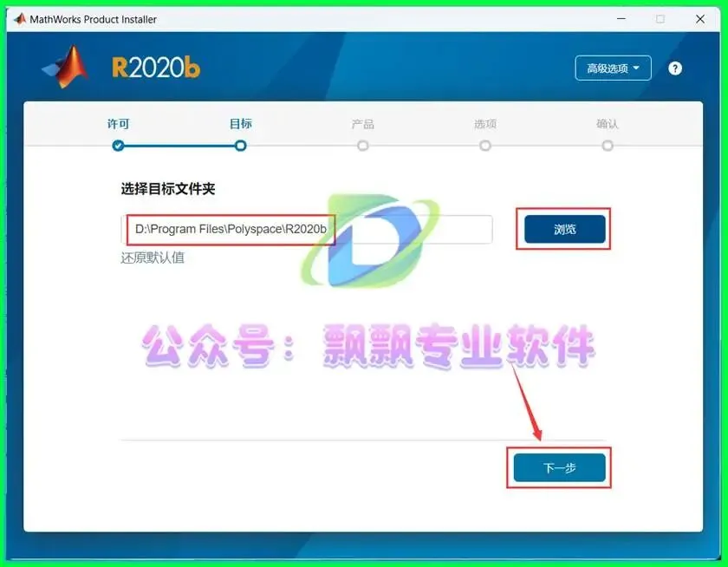Click the destination folder path field
The image size is (728, 567).
[307, 229]
